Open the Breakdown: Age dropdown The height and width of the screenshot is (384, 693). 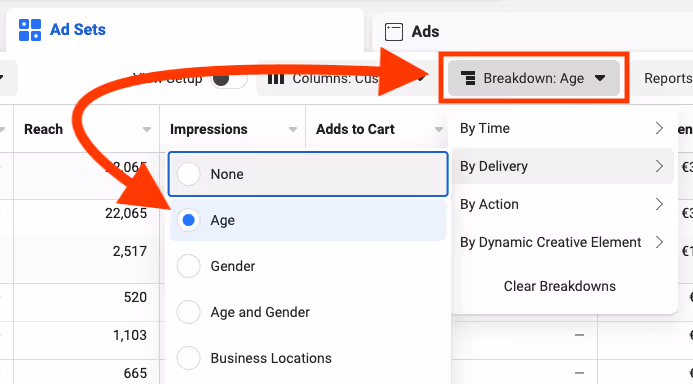533,78
